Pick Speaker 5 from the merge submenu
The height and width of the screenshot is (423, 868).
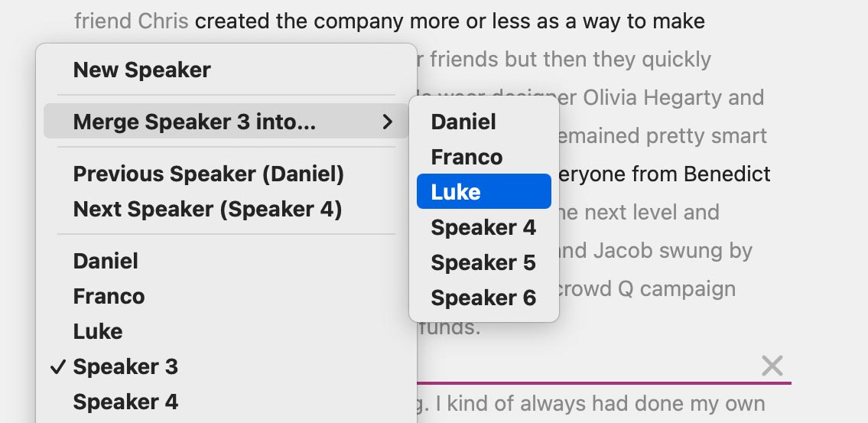tap(483, 262)
